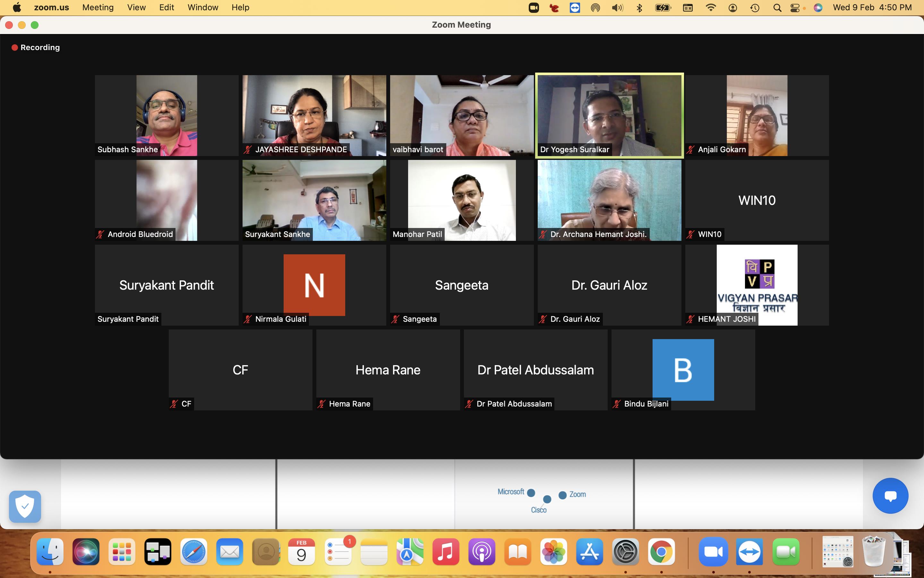
Task: Open the Apple menu
Action: [x=17, y=7]
